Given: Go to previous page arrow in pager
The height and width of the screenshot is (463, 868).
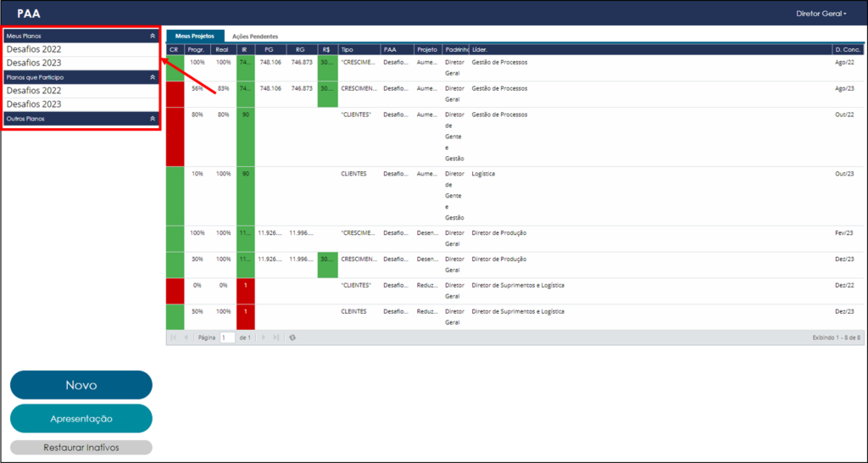Looking at the screenshot, I should pos(186,337).
